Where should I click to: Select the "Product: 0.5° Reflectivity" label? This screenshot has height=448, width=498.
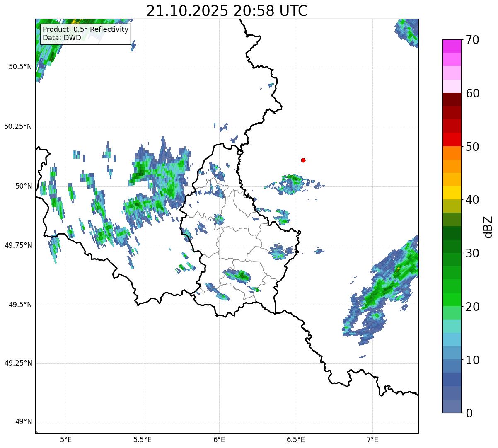point(85,30)
